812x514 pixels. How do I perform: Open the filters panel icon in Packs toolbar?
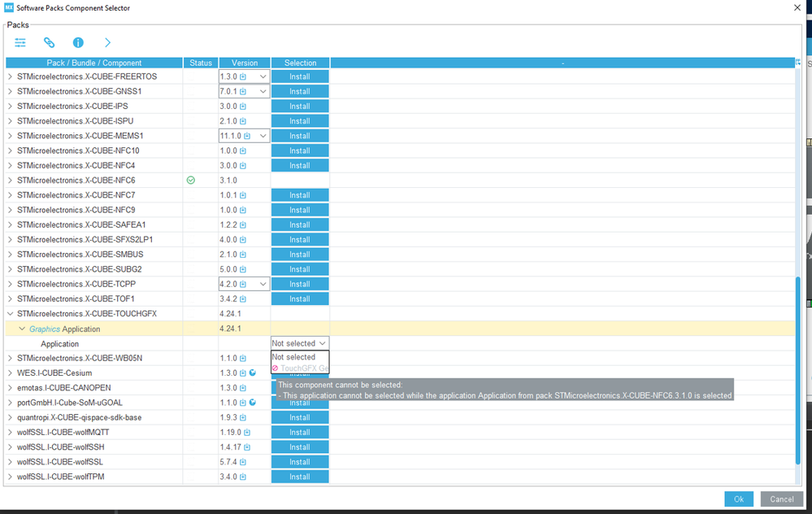20,42
